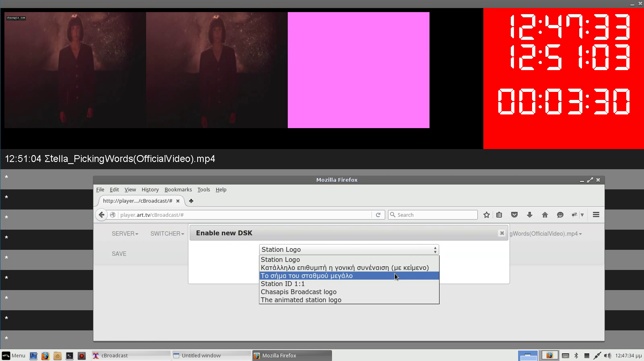
Task: Close the cBroadcast browser tab
Action: pos(178,201)
